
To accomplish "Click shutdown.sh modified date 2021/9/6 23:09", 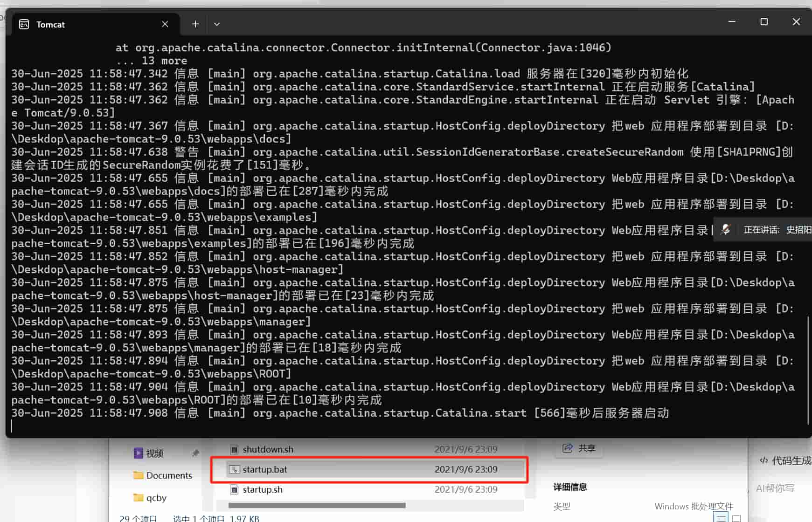I will pos(466,449).
